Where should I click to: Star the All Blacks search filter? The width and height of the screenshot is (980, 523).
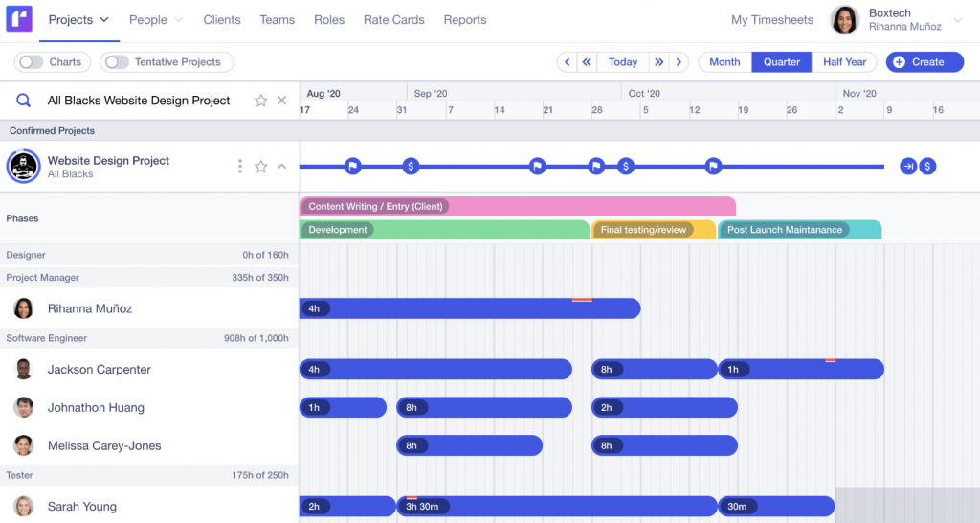(260, 101)
